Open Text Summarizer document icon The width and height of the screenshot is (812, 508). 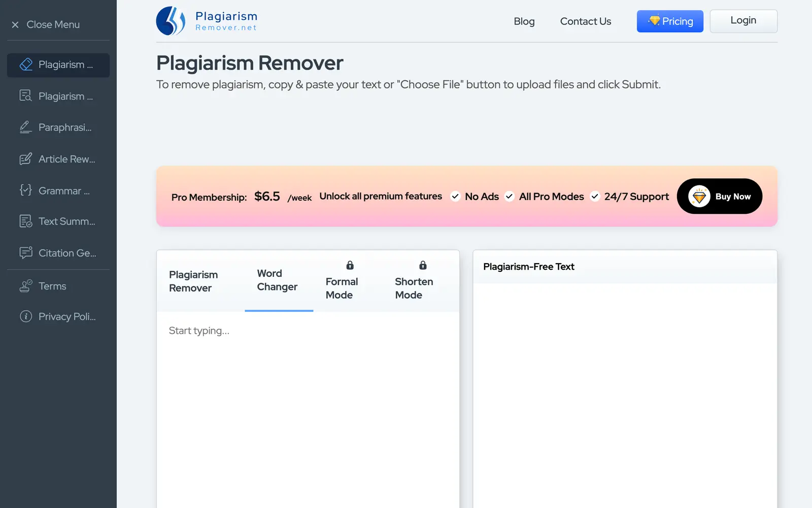point(26,221)
